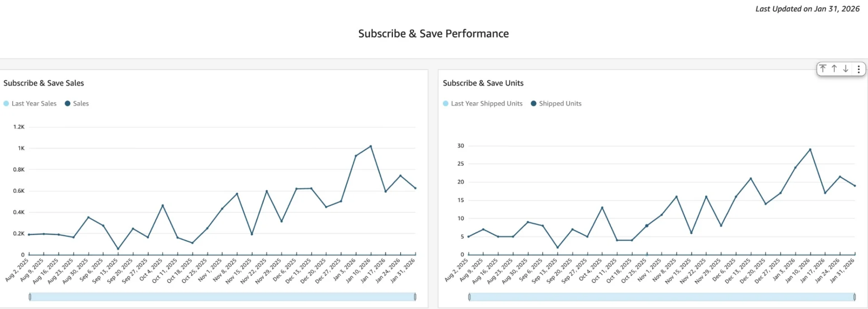Click the drill up to top icon

click(x=823, y=69)
